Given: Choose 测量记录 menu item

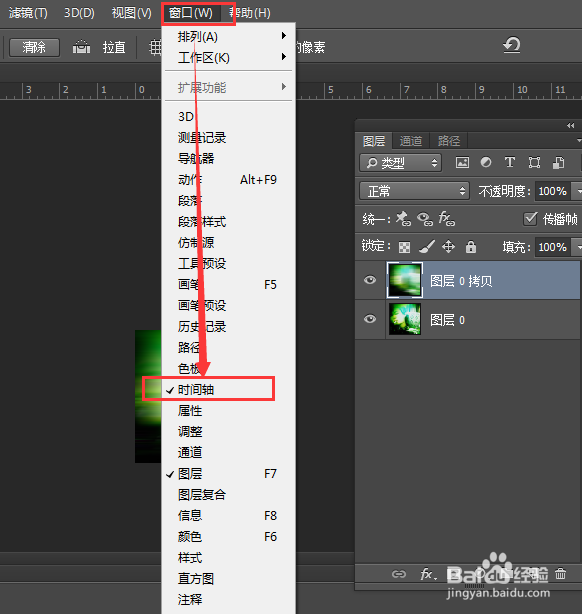Looking at the screenshot, I should tap(228, 137).
